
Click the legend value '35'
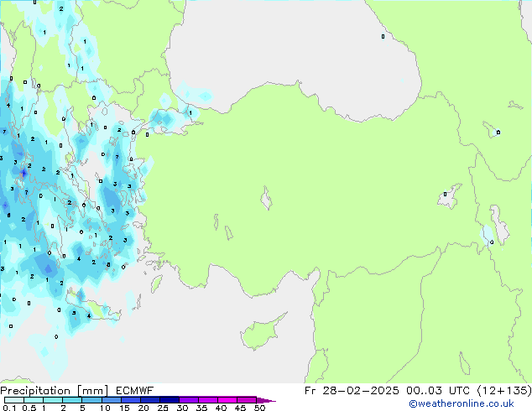click(201, 408)
